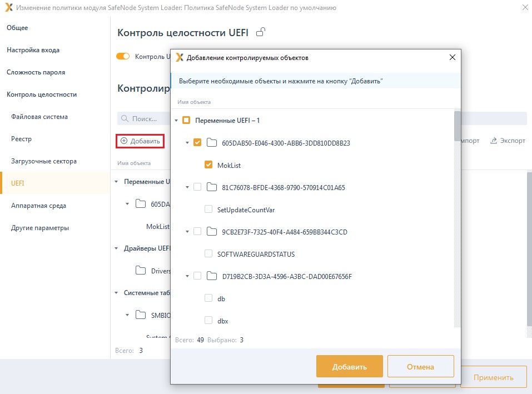The height and width of the screenshot is (394, 532).
Task: Check the dbx checkbox
Action: [208, 321]
